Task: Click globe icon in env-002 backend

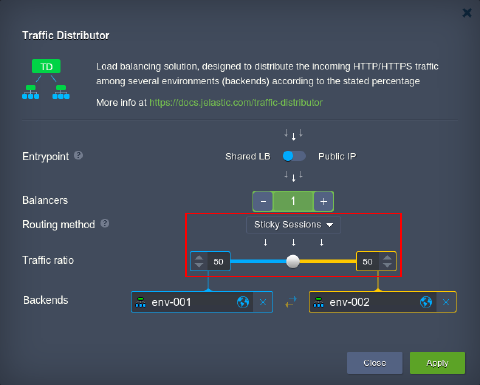Action: coord(426,302)
